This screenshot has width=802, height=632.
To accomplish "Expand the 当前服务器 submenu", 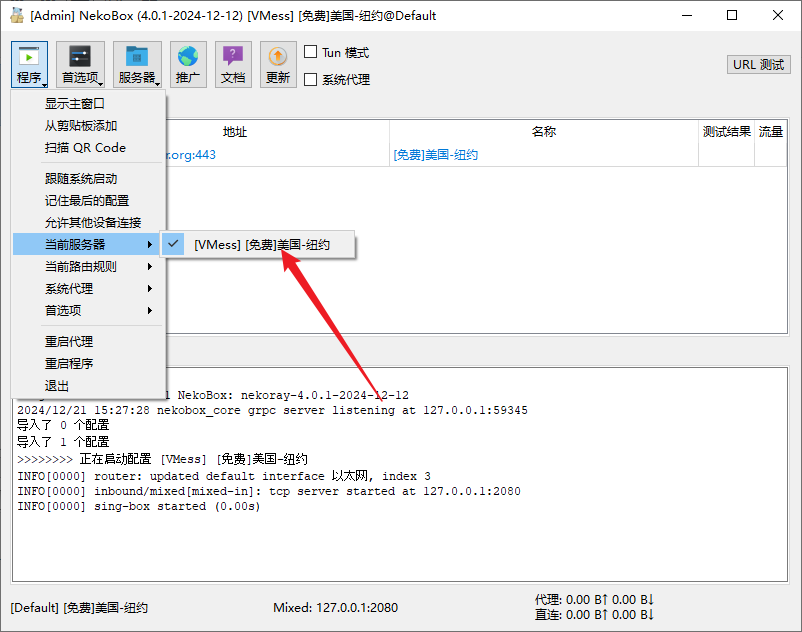I will [88, 244].
